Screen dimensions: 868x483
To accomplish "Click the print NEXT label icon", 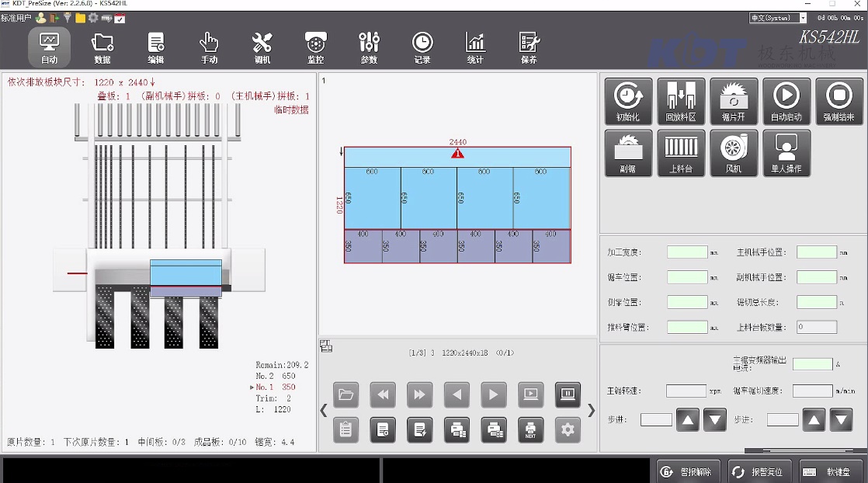I will click(530, 429).
